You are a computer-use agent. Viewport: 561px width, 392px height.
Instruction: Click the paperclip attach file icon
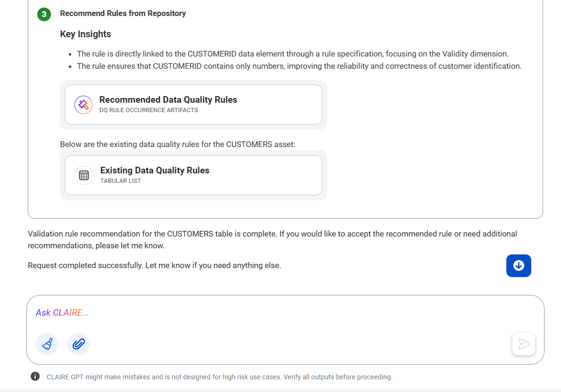(79, 344)
